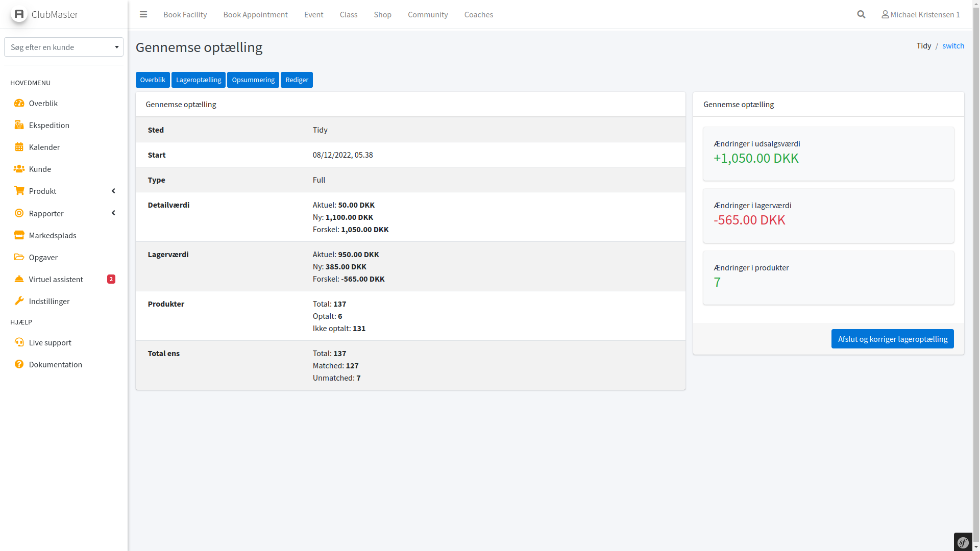This screenshot has height=551, width=980.
Task: Click the Live support headset icon
Action: [x=19, y=342]
